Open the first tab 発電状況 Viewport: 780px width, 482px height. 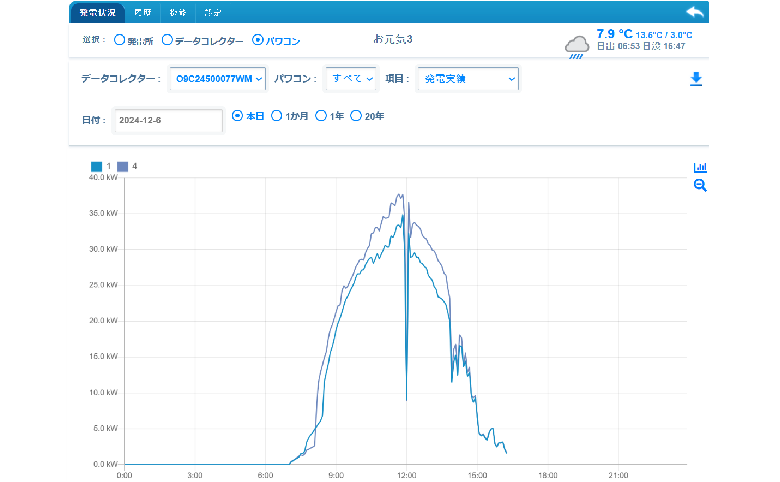pos(97,13)
